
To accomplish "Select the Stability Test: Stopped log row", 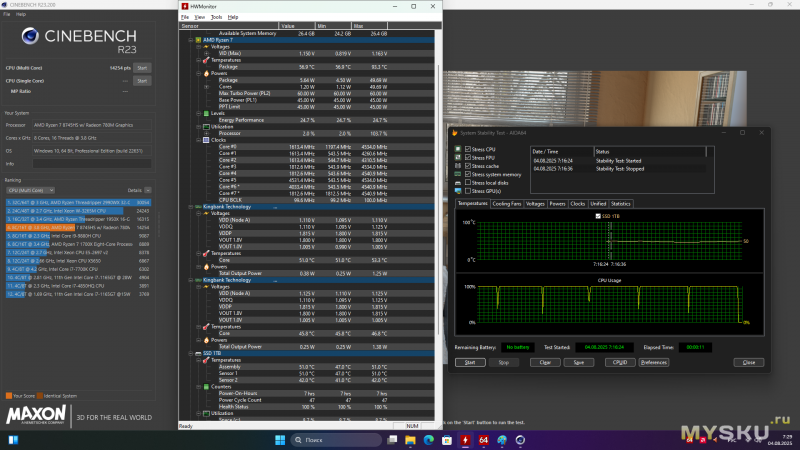I will (x=618, y=169).
